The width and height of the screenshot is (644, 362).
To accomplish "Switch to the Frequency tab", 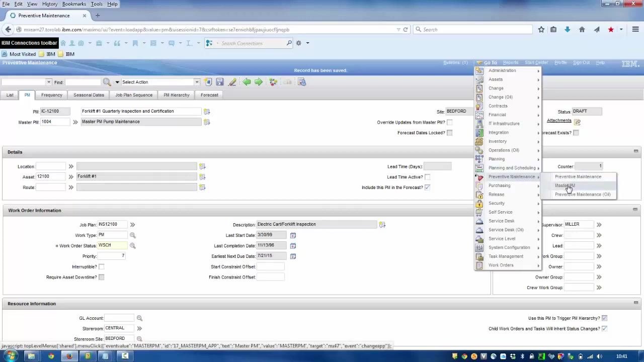I will (52, 95).
